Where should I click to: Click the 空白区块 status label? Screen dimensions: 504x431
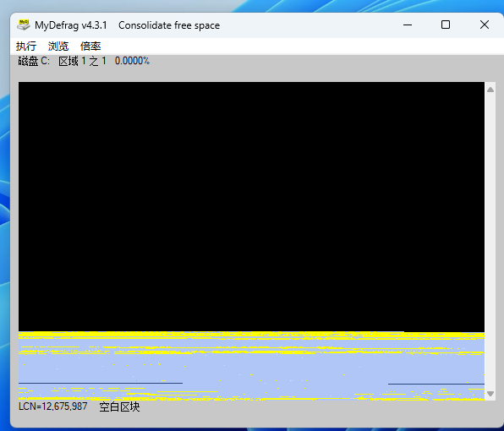click(x=119, y=406)
